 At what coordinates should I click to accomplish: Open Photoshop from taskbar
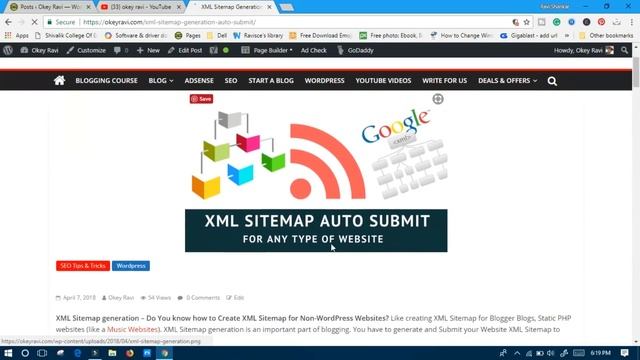tap(147, 353)
